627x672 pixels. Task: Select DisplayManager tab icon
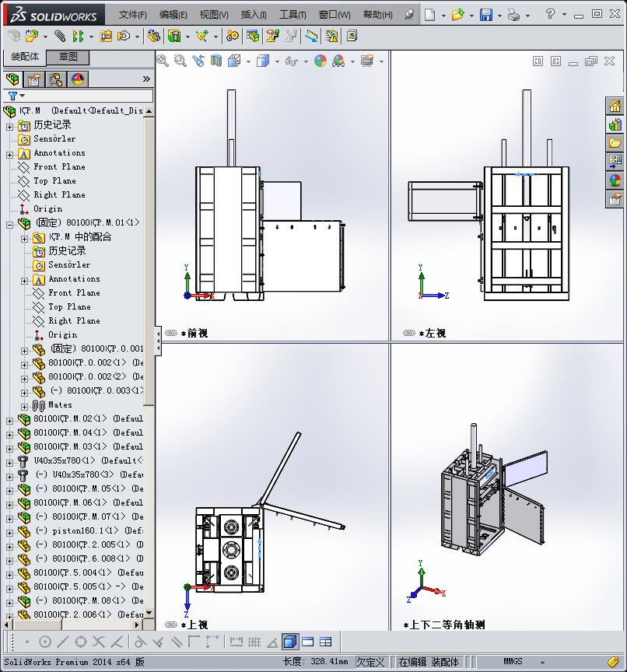[x=78, y=79]
